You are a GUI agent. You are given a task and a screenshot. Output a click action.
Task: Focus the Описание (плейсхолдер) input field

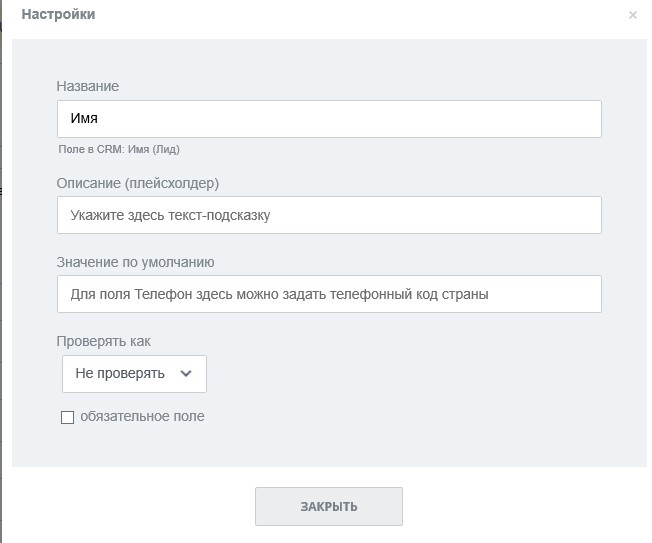pos(329,215)
